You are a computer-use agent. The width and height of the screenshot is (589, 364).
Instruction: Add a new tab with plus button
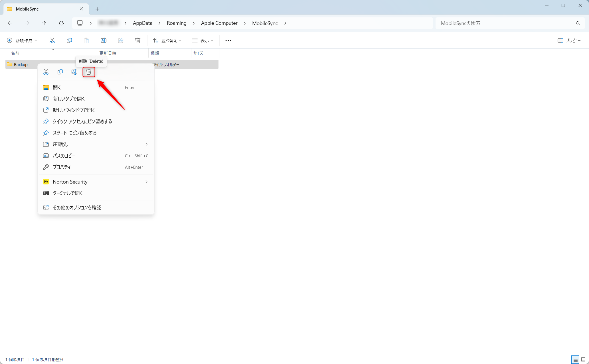point(97,9)
